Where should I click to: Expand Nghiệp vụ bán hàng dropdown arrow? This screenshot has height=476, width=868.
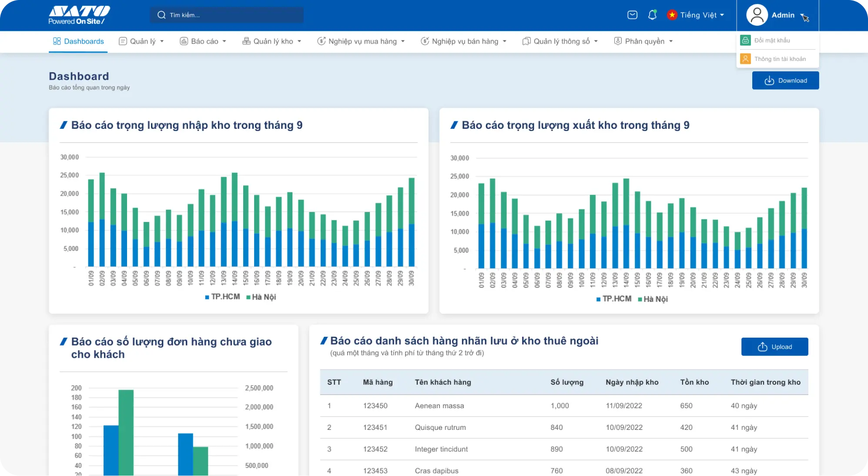pos(505,41)
